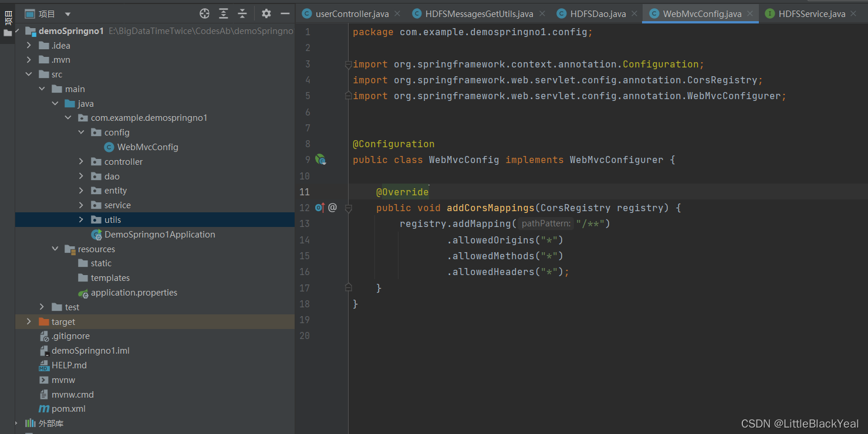Fold the import block at line 3
This screenshot has height=434, width=868.
point(348,64)
